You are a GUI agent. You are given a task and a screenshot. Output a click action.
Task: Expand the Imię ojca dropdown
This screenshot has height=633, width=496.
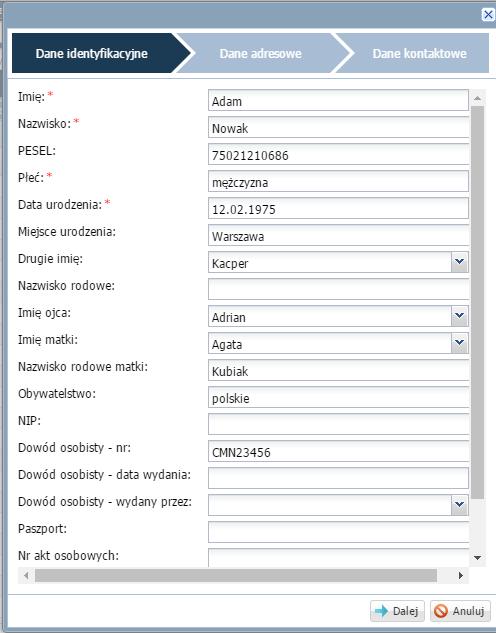coord(459,316)
